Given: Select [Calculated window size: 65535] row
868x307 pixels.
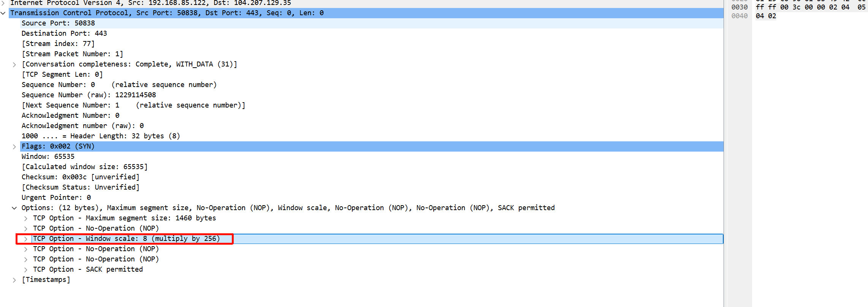Looking at the screenshot, I should pos(372,167).
